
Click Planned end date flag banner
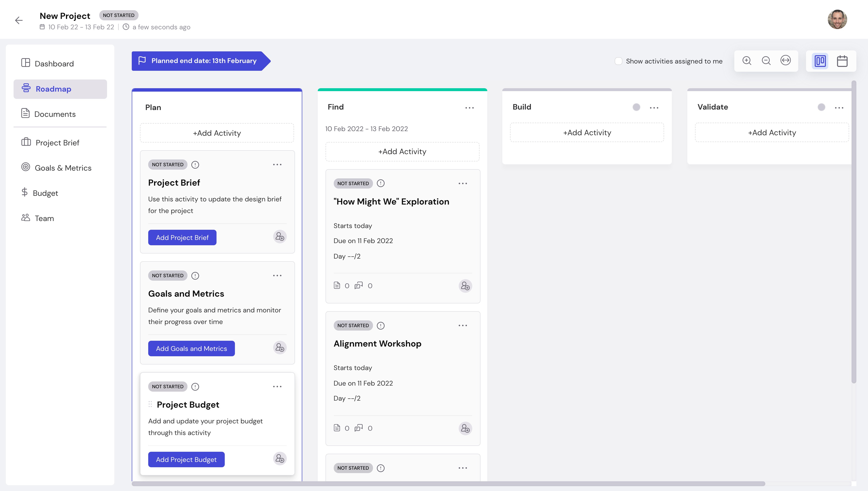pos(201,61)
